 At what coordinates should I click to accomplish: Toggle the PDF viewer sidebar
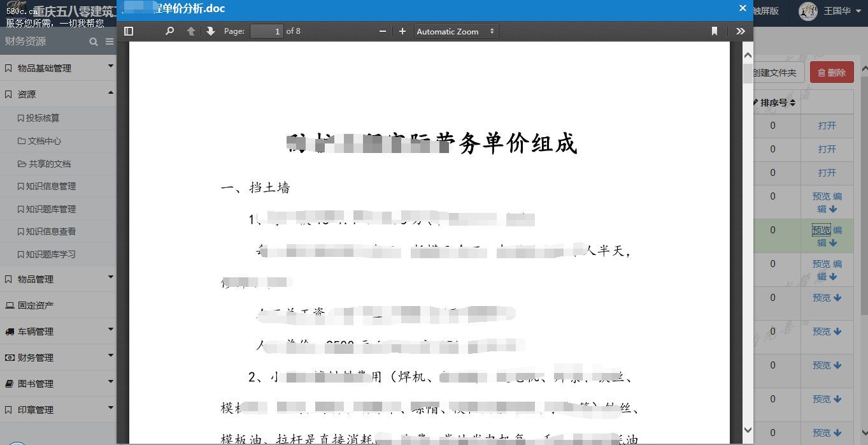[x=129, y=31]
